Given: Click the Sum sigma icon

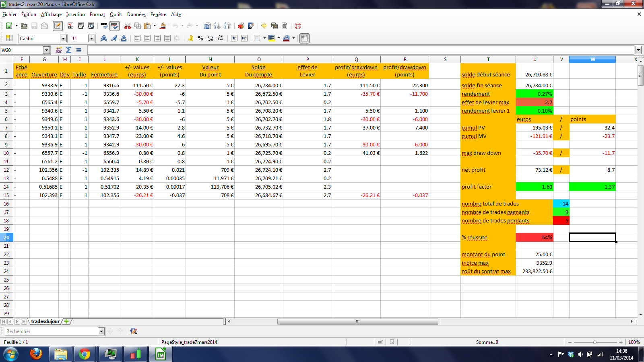Looking at the screenshot, I should coord(69,50).
